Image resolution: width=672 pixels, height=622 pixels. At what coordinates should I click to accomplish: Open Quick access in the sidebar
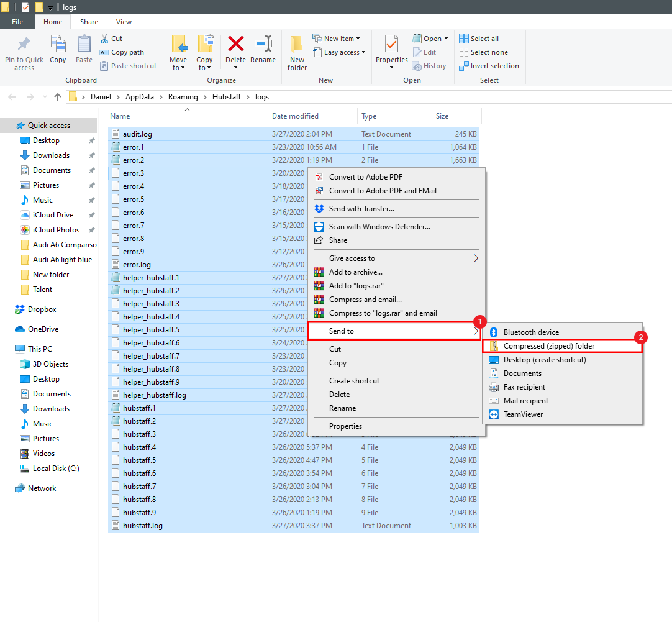pyautogui.click(x=48, y=125)
